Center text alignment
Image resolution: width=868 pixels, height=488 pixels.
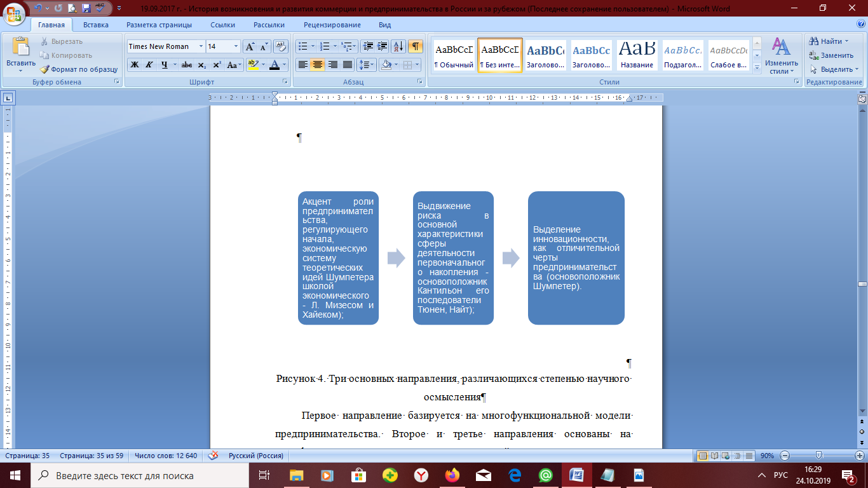[318, 65]
